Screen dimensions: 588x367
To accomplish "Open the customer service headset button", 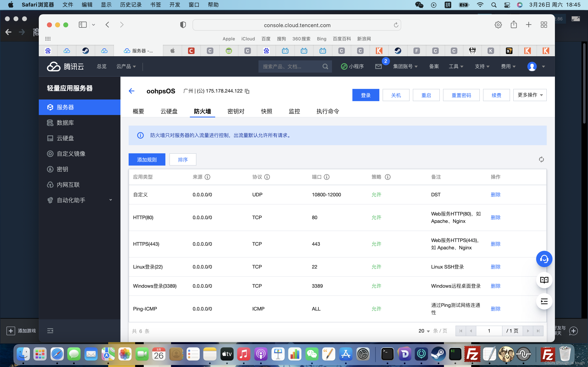I will [x=544, y=259].
